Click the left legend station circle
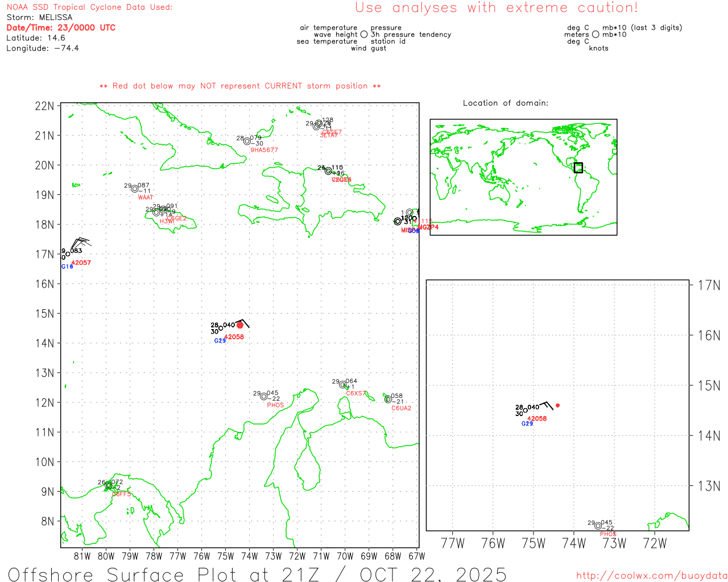 point(364,35)
